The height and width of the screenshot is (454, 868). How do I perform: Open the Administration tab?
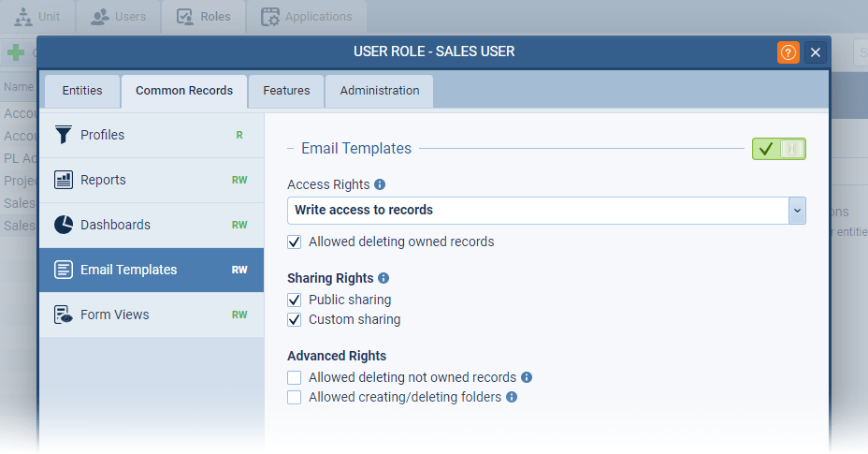coord(379,91)
